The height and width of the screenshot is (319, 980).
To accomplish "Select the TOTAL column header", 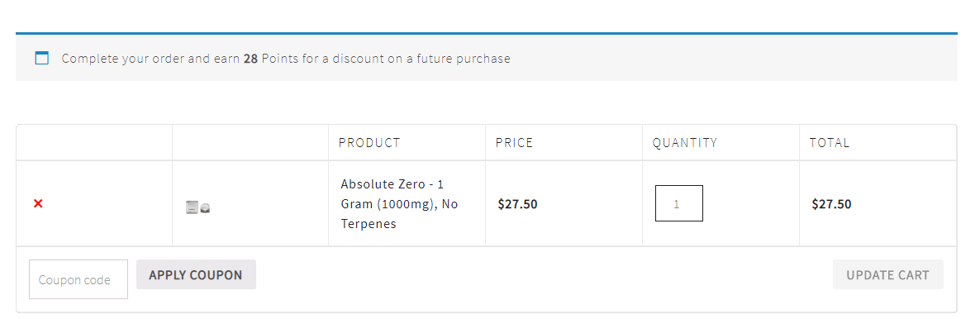I will tap(830, 143).
